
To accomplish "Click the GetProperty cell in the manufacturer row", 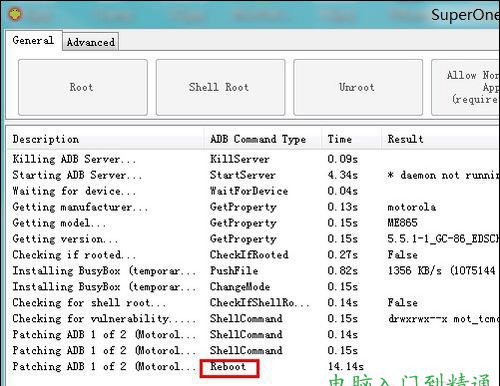I will (x=243, y=207).
